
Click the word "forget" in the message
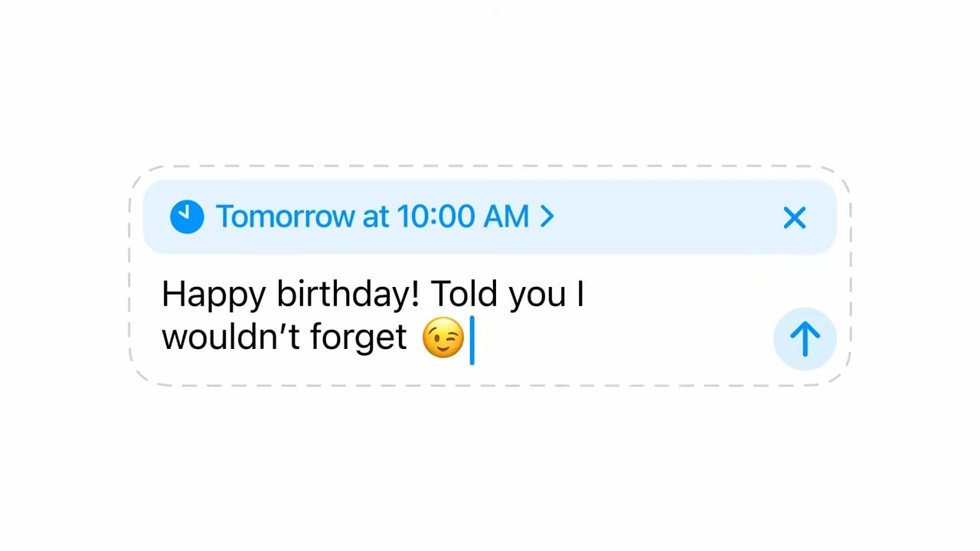click(x=358, y=338)
